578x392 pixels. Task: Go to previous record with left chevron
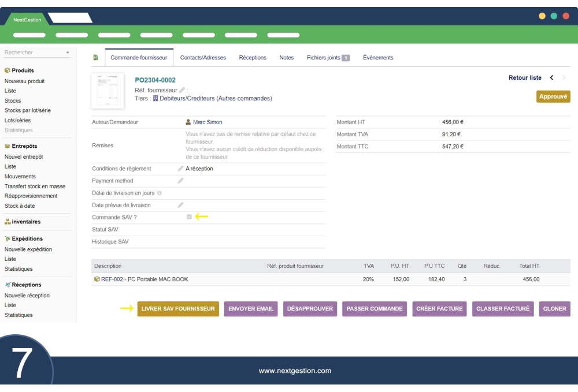[551, 78]
